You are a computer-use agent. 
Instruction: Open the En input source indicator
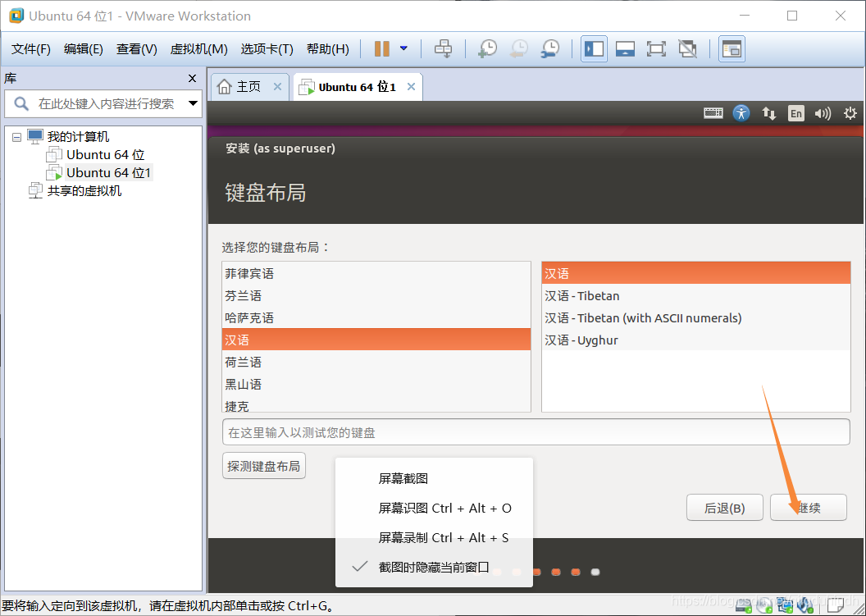[795, 113]
